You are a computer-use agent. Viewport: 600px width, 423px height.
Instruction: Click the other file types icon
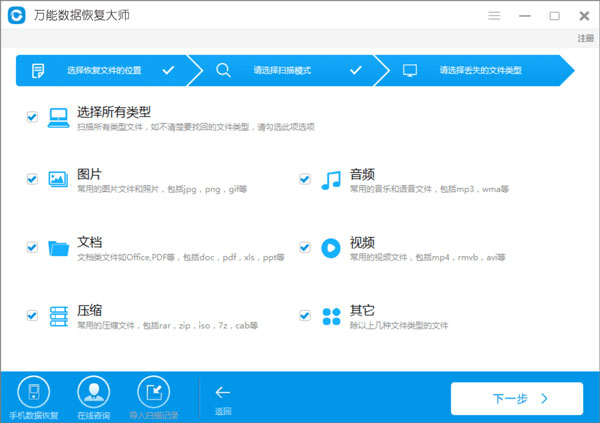point(331,315)
